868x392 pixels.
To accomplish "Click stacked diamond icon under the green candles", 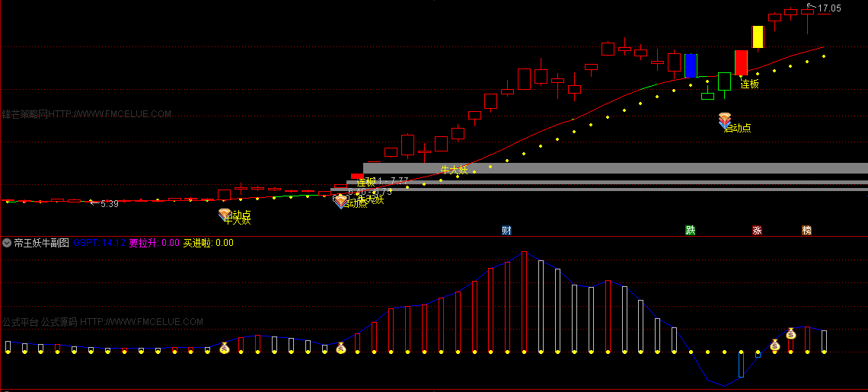I will pos(725,121).
